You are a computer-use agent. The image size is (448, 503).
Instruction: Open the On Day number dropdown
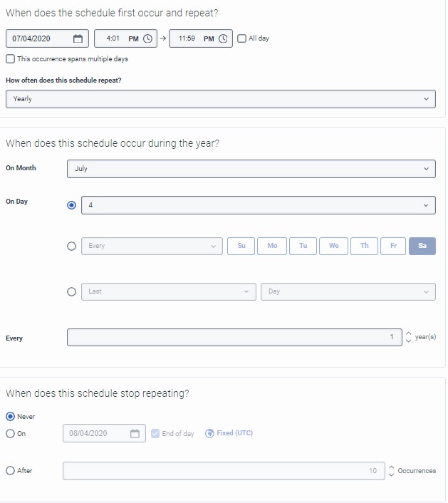tap(258, 205)
